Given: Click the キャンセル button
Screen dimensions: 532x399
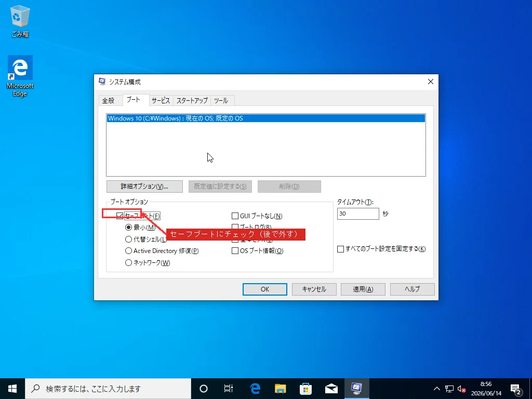Looking at the screenshot, I should (x=314, y=289).
